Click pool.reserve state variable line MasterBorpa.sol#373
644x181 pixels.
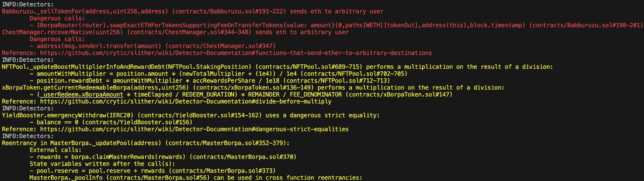[153, 171]
